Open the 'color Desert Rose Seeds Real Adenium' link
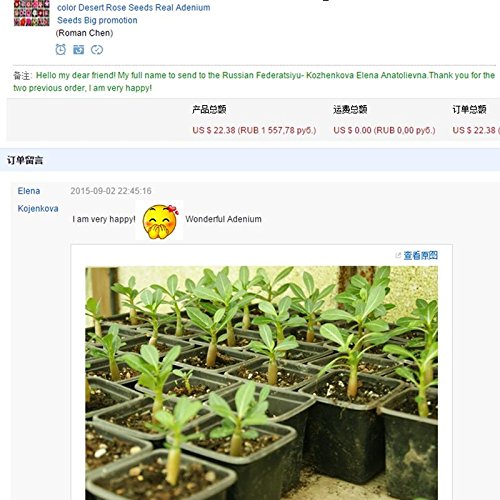The image size is (500, 500). pyautogui.click(x=134, y=7)
